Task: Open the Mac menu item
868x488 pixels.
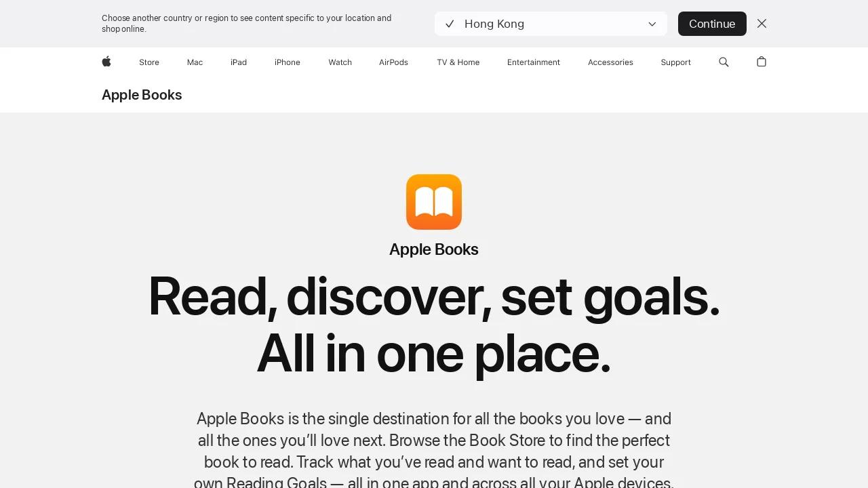Action: click(195, 62)
